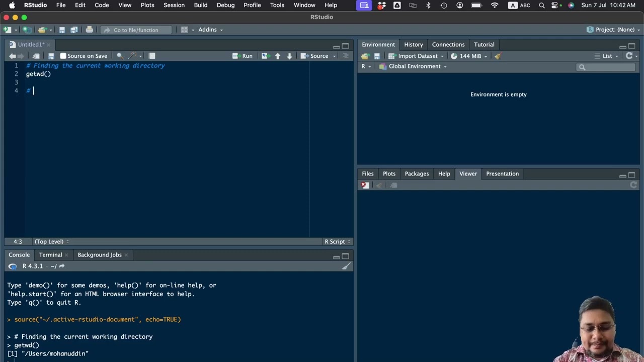Switch to the History tab
The image size is (644, 362).
point(414,44)
